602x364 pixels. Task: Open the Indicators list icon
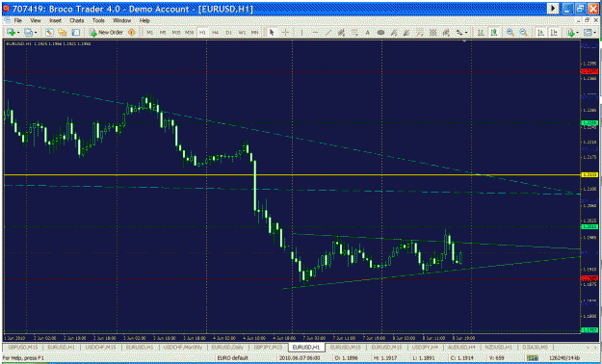[x=570, y=33]
